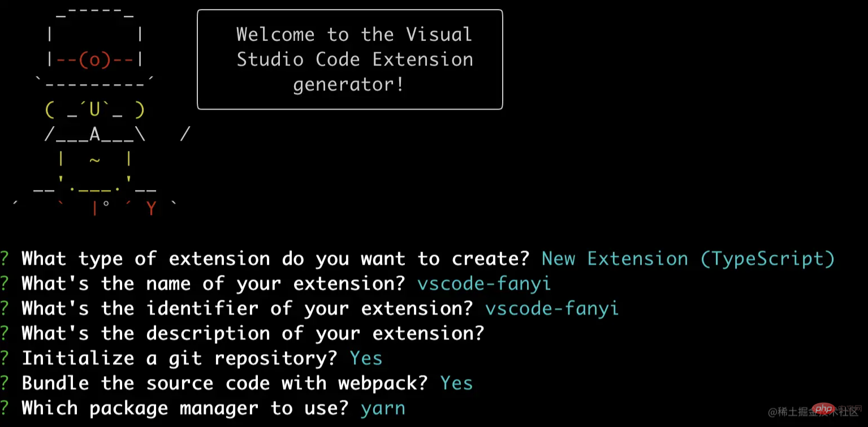Click the 'What's the description of your extension?' prompt
The image size is (868, 427).
pos(253,333)
